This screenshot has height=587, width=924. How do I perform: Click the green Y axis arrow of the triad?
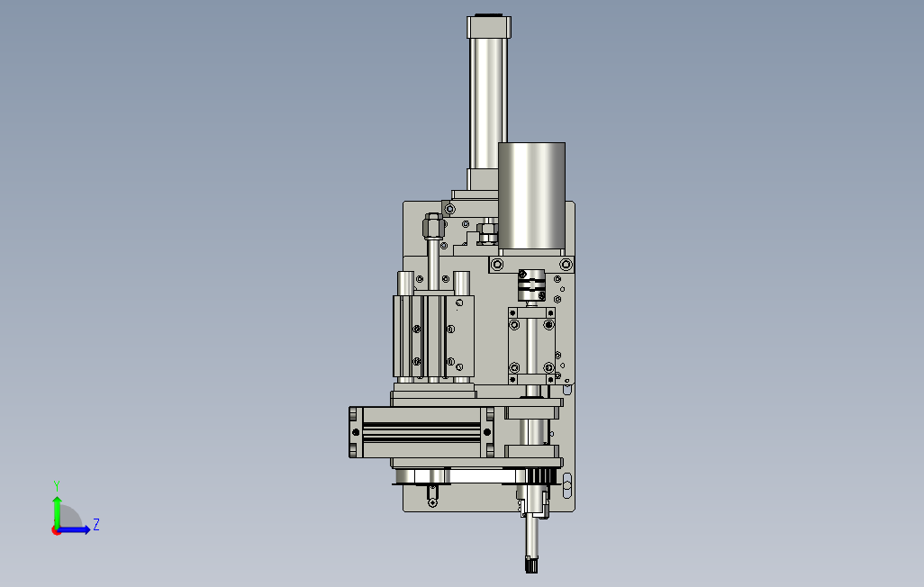click(57, 511)
